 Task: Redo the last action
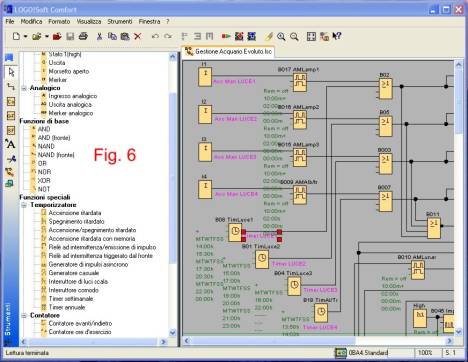(168, 36)
